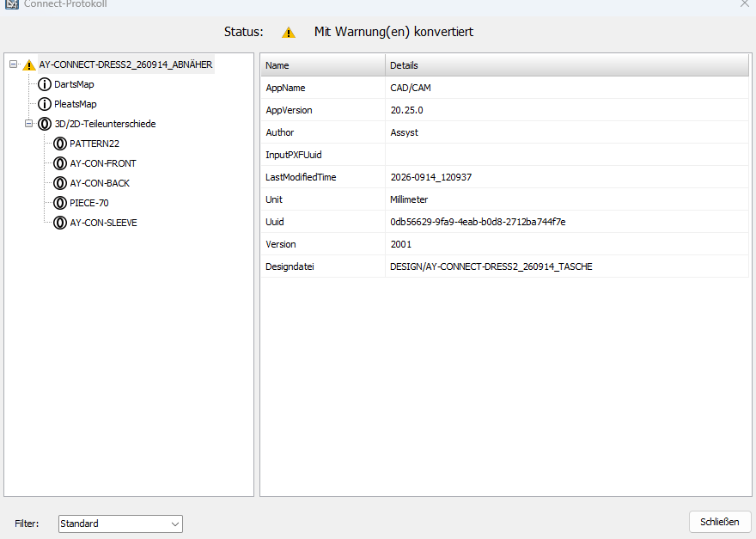Image resolution: width=756 pixels, height=539 pixels.
Task: Collapse the 3D/2D-Teileunterschiede tree branch
Action: (29, 124)
